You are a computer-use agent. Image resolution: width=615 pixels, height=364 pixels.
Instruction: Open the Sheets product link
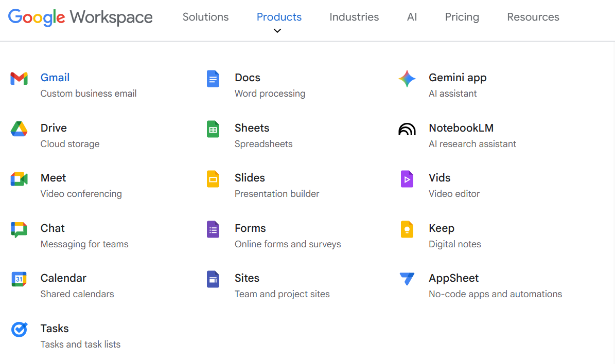point(252,128)
